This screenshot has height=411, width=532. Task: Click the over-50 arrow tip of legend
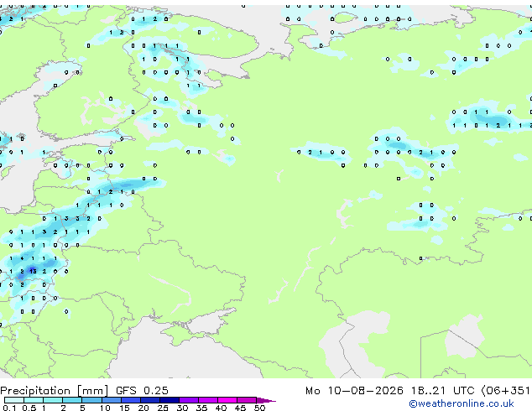point(266,400)
